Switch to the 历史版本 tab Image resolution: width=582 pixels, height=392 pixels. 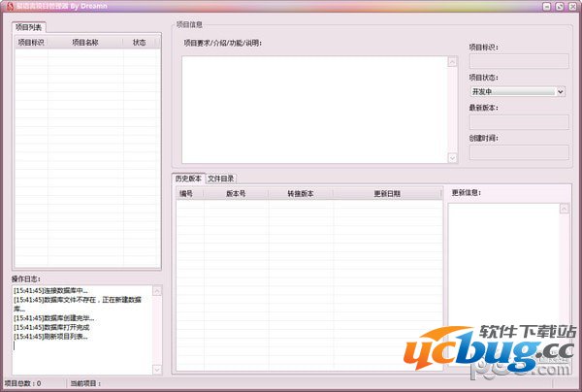point(188,179)
